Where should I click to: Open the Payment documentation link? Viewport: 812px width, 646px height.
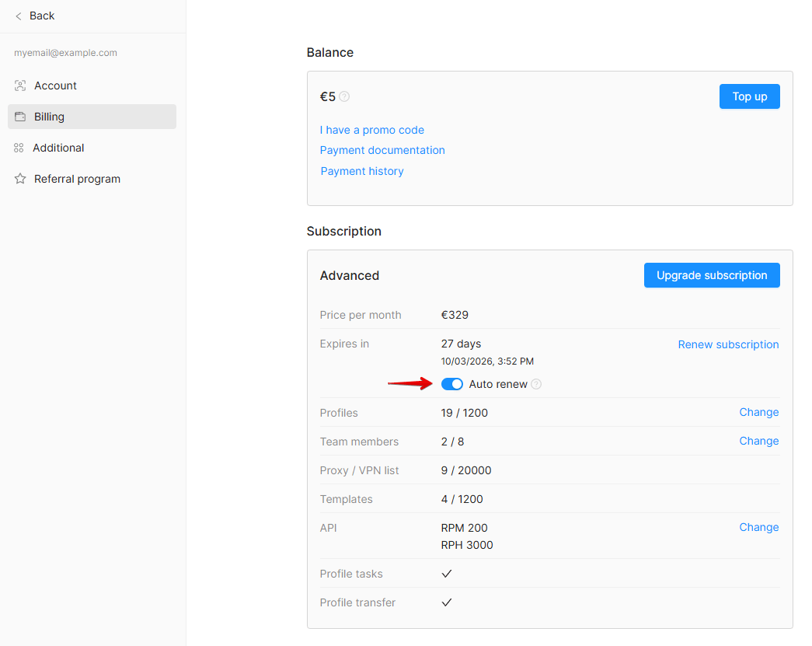(382, 150)
